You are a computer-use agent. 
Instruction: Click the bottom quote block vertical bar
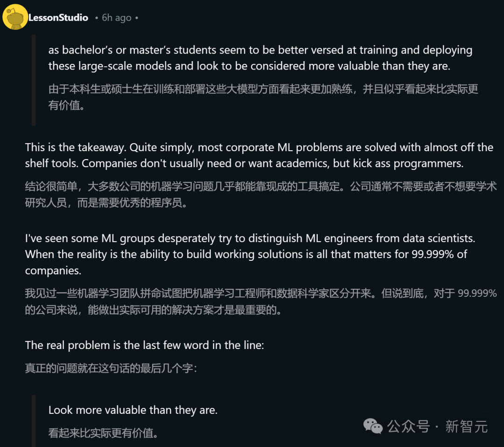(34, 421)
